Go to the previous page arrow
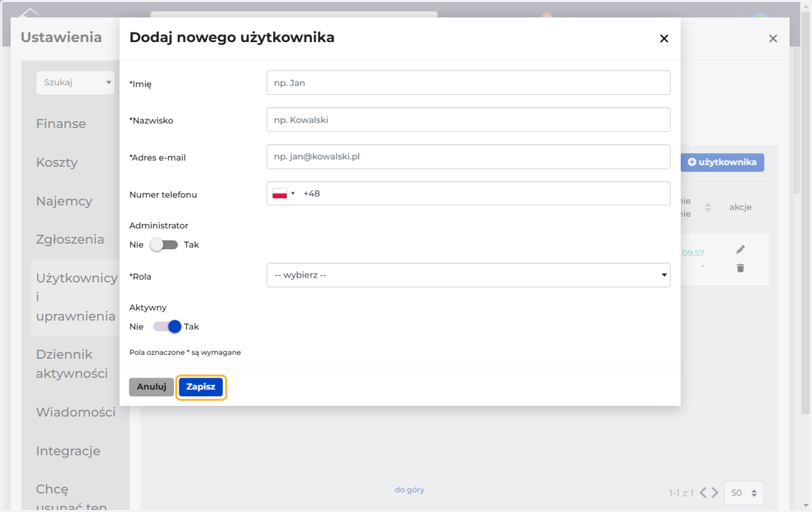The height and width of the screenshot is (512, 812). pyautogui.click(x=703, y=492)
